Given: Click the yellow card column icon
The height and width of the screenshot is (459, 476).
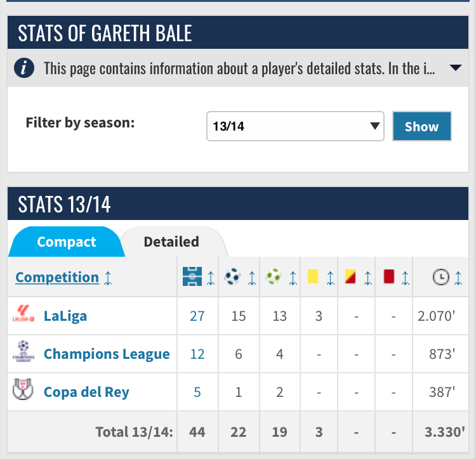Looking at the screenshot, I should point(312,276).
